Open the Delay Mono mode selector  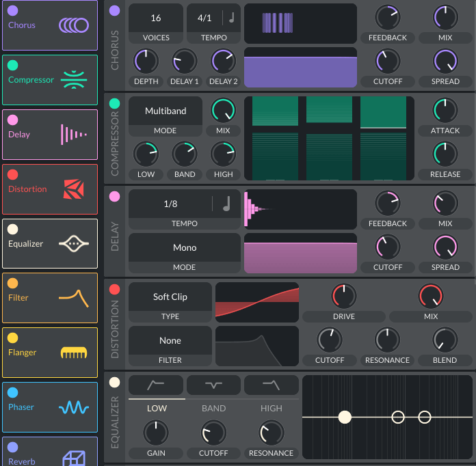pyautogui.click(x=185, y=247)
